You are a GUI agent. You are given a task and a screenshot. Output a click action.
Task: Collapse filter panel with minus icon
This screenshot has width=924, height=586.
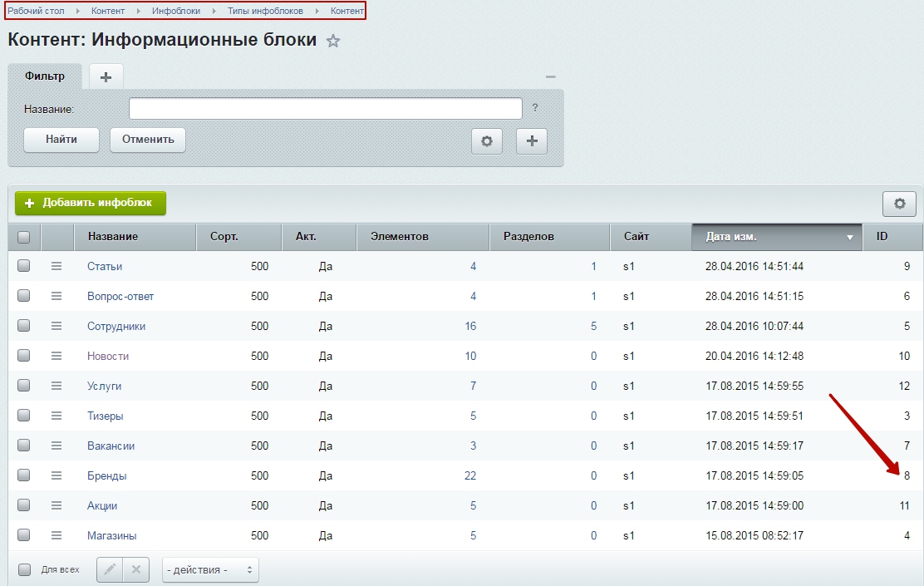point(550,76)
